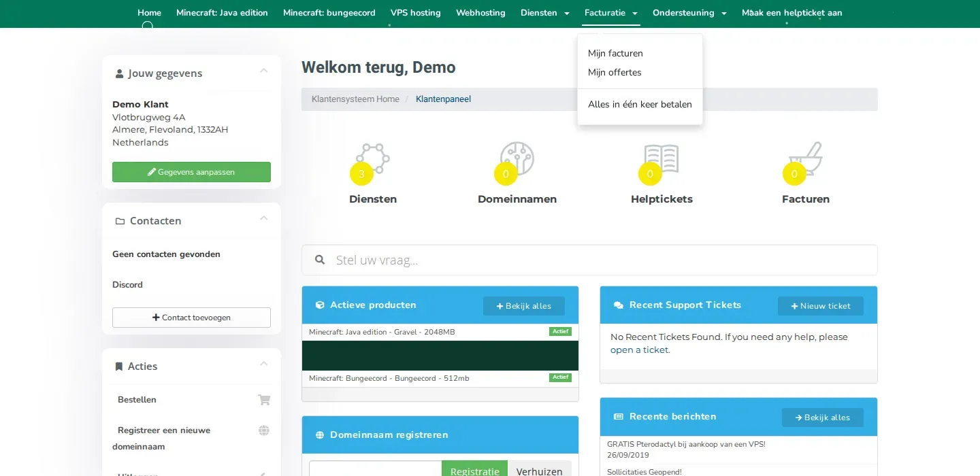This screenshot has width=980, height=476.
Task: Focus the domain name registration input
Action: tap(376, 469)
